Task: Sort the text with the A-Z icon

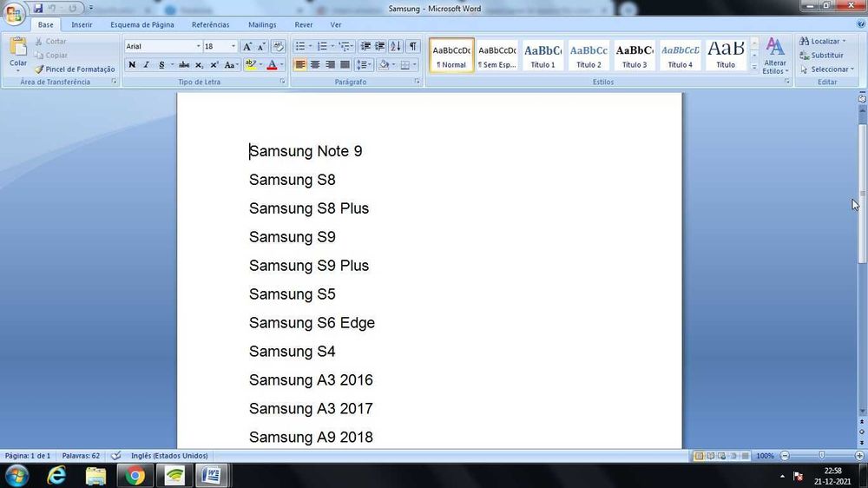Action: (x=396, y=47)
